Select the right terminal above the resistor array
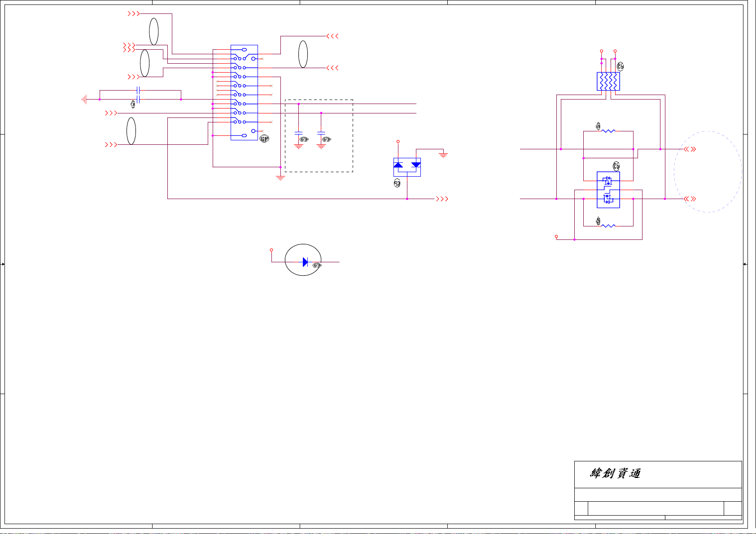 [x=615, y=51]
